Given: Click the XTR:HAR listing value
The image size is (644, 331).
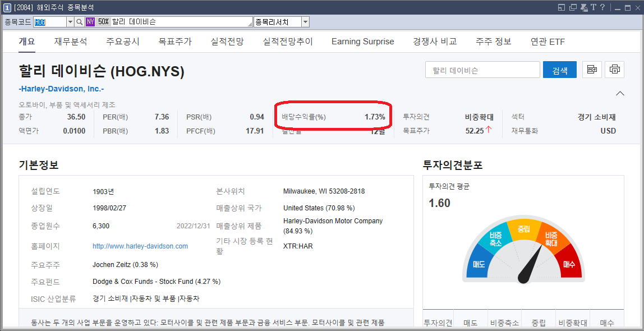Looking at the screenshot, I should coord(298,246).
